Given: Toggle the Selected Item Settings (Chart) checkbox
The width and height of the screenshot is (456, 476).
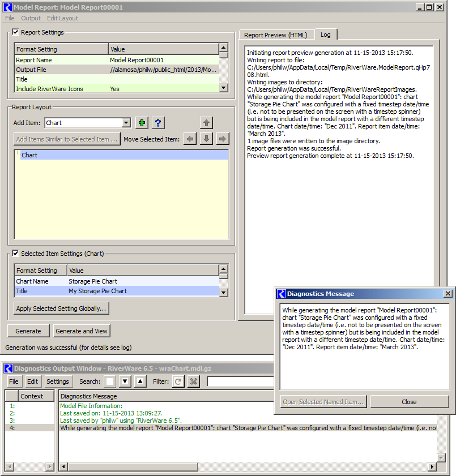Looking at the screenshot, I should click(15, 253).
